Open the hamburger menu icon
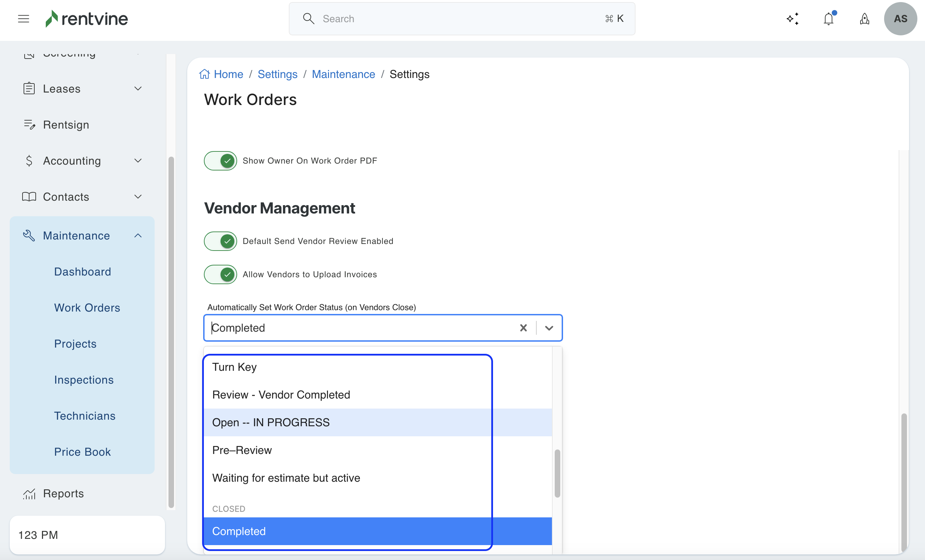Image resolution: width=925 pixels, height=560 pixels. tap(23, 18)
